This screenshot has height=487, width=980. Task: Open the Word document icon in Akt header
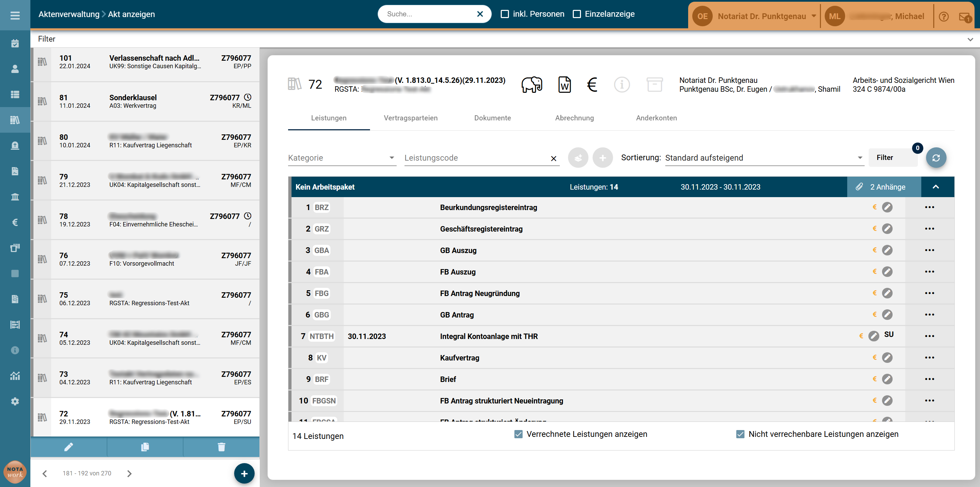tap(564, 84)
